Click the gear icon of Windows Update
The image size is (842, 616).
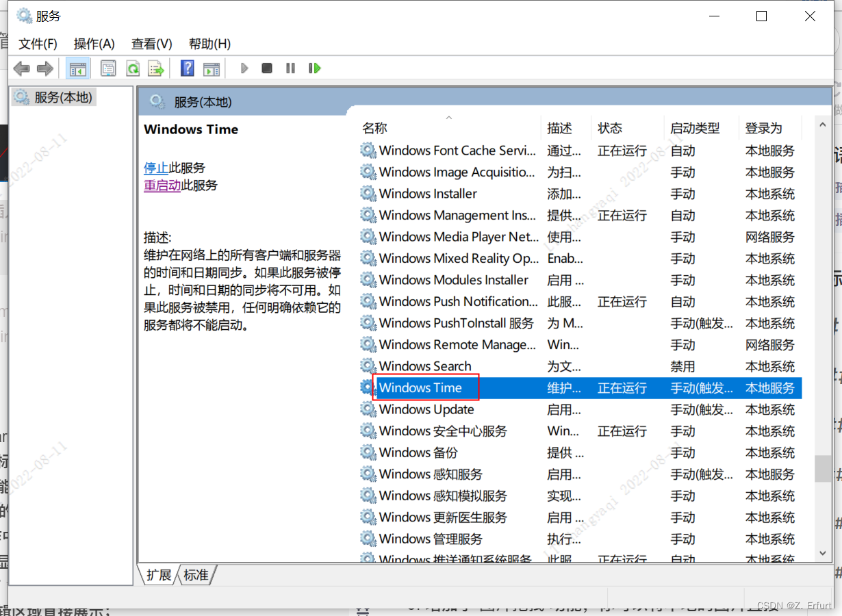368,409
